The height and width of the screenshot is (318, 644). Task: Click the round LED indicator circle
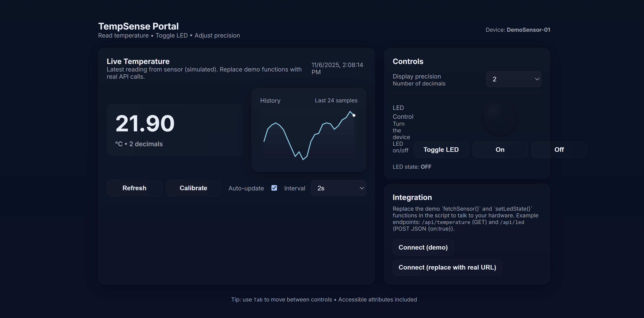[500, 118]
